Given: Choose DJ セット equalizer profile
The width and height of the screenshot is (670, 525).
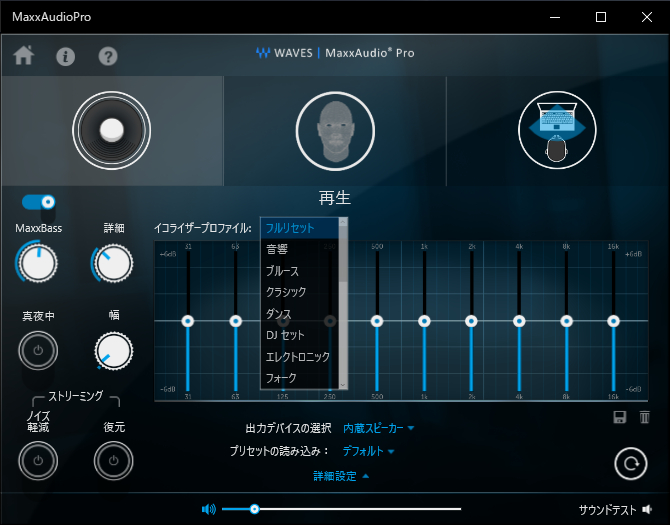Looking at the screenshot, I should pyautogui.click(x=300, y=335).
